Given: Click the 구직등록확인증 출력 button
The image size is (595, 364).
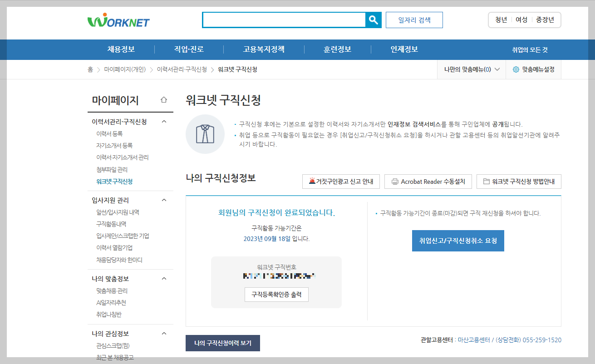Looking at the screenshot, I should (x=276, y=295).
